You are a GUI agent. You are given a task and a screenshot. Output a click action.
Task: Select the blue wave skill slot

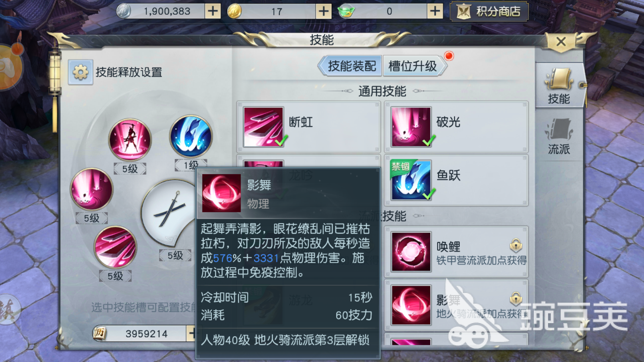pos(191,136)
